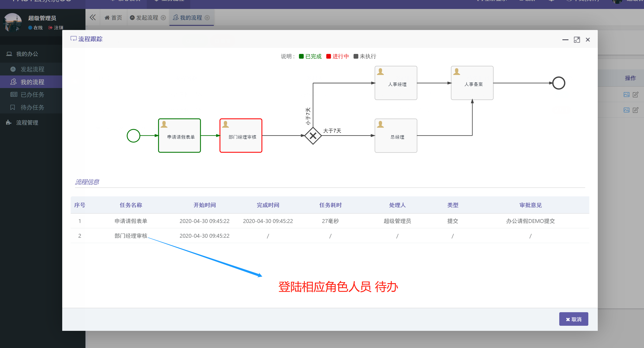Image resolution: width=644 pixels, height=348 pixels.
Task: Click 注销 logout link in sidebar
Action: tap(56, 28)
